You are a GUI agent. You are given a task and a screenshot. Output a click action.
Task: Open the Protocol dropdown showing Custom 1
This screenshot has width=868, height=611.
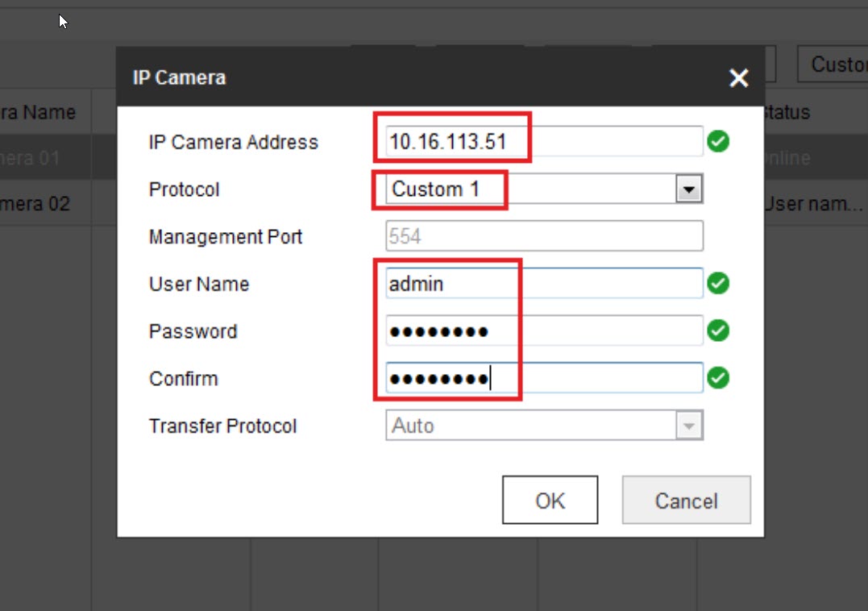(x=532, y=189)
